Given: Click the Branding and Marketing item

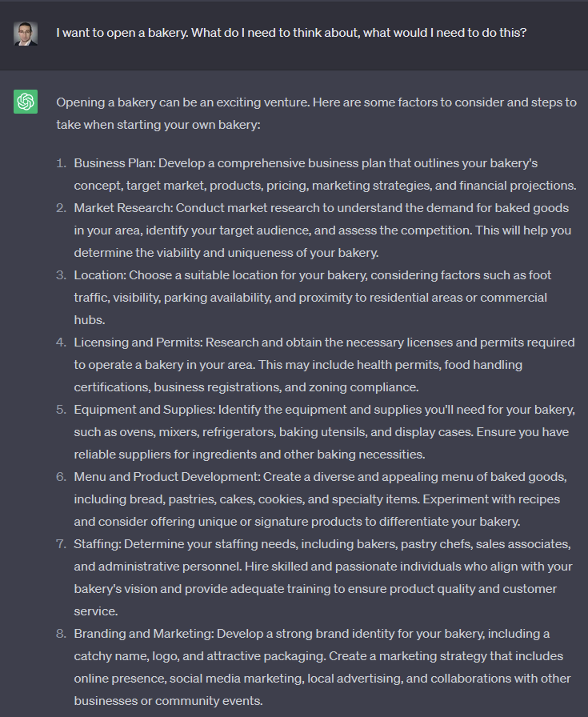Looking at the screenshot, I should pyautogui.click(x=322, y=667).
